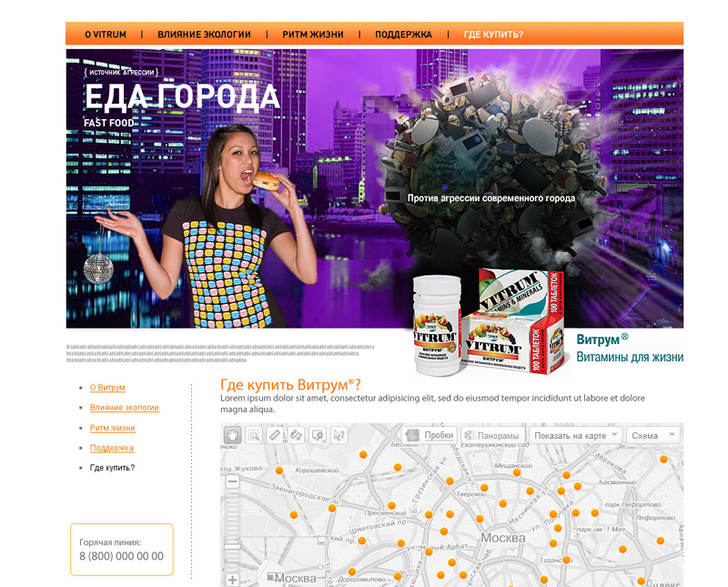Follow the Ритм жизни sidebar link

[112, 428]
